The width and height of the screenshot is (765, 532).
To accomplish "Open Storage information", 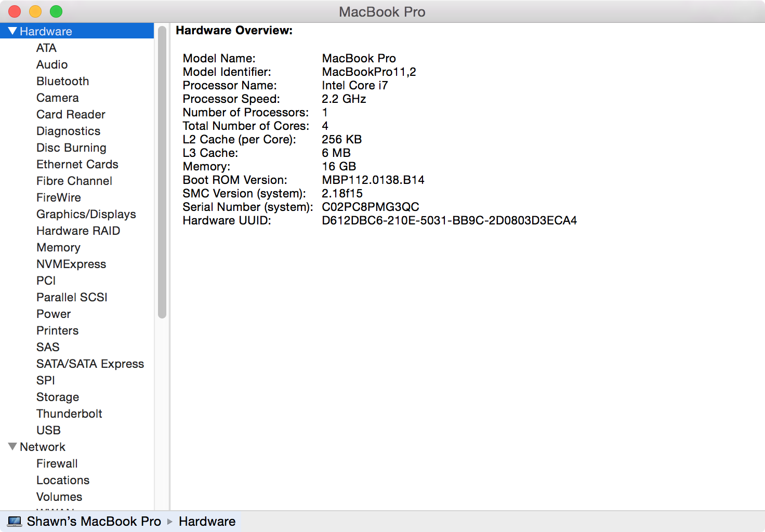I will pos(58,397).
